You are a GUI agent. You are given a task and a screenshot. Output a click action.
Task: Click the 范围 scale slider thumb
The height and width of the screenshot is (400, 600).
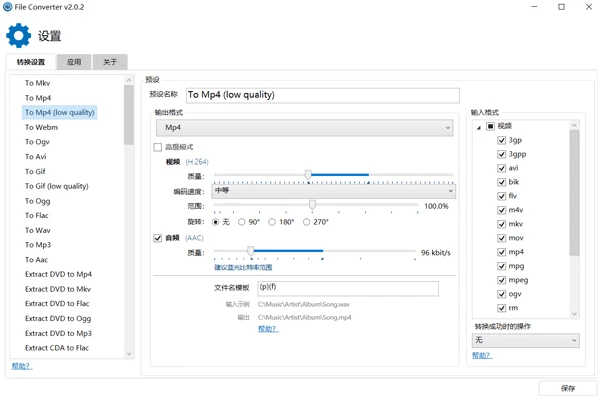click(312, 205)
